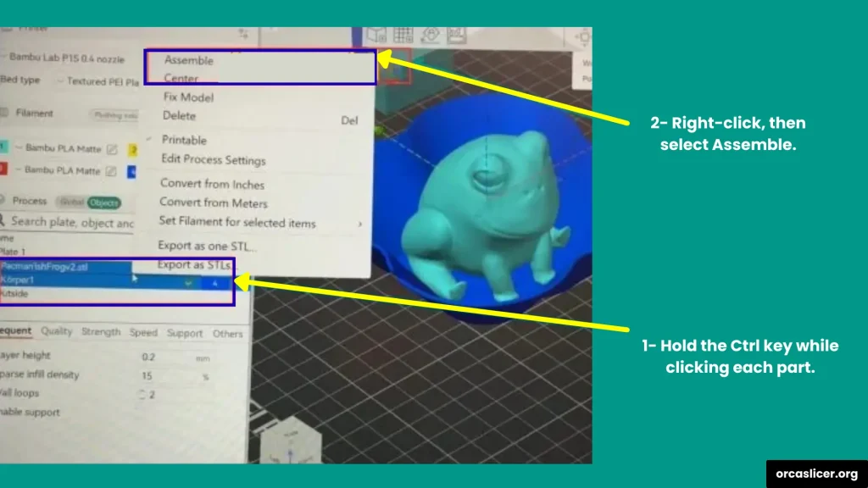Choose Convert from Meters
Viewport: 868px width, 488px height.
tap(213, 202)
